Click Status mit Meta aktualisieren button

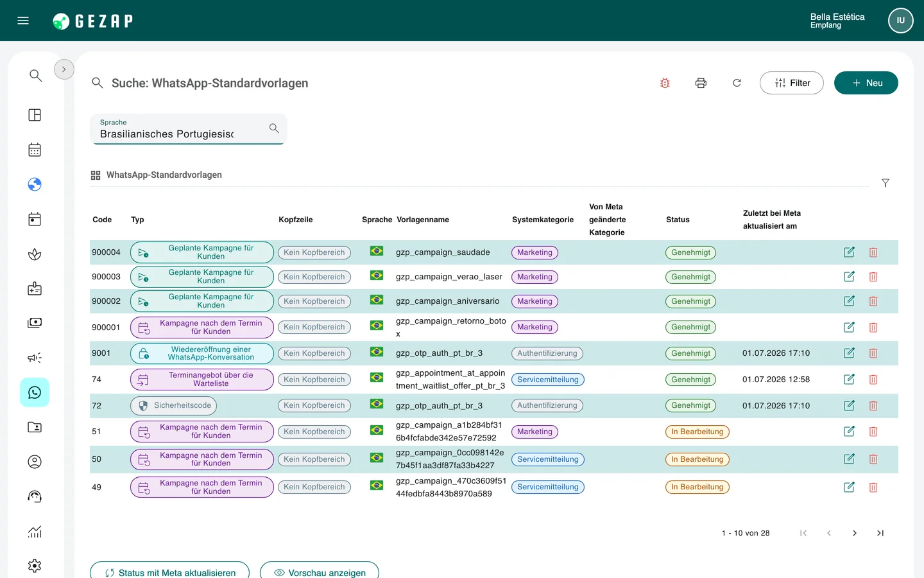coord(170,570)
